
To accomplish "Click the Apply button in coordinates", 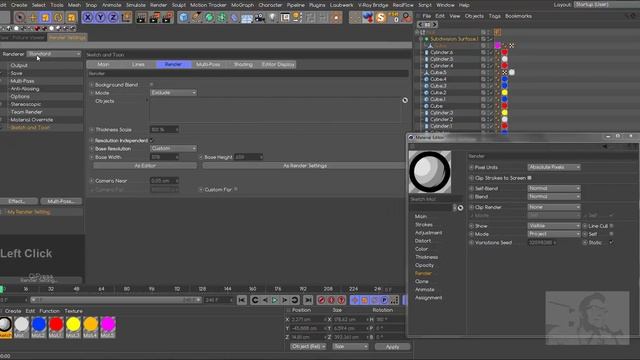I will coord(392,347).
